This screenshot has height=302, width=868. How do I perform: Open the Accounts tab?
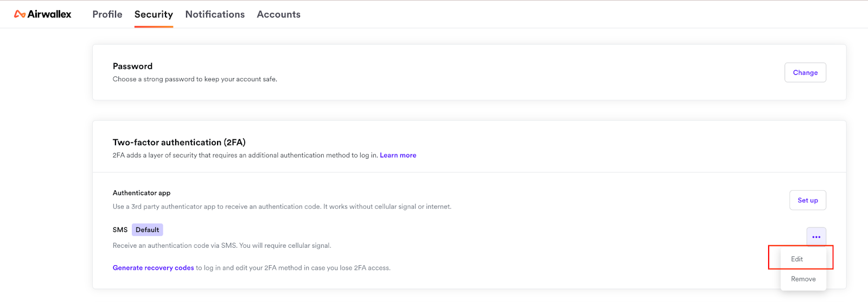[278, 14]
